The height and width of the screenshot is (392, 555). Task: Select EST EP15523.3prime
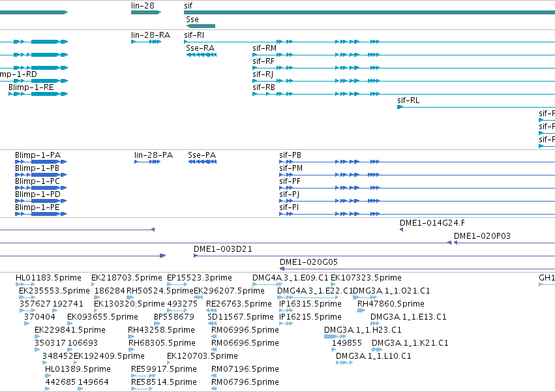(x=177, y=284)
